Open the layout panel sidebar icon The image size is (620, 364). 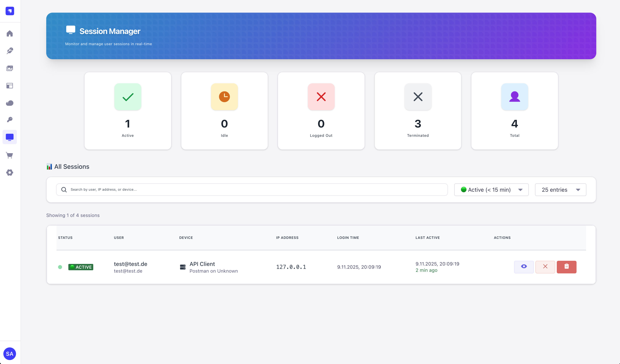[x=10, y=86]
